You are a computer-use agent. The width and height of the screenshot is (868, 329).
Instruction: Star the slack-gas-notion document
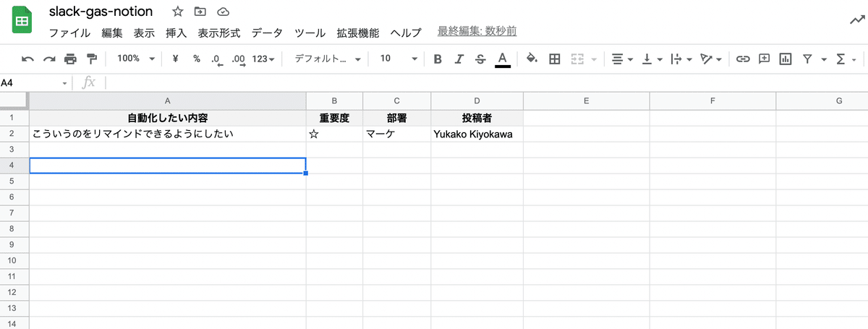pyautogui.click(x=177, y=12)
